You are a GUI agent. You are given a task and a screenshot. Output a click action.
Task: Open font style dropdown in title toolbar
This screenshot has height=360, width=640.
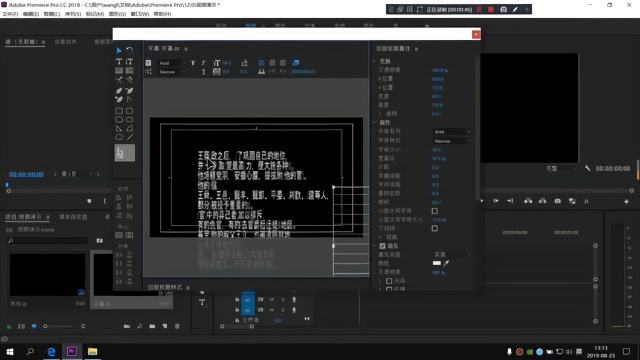172,72
